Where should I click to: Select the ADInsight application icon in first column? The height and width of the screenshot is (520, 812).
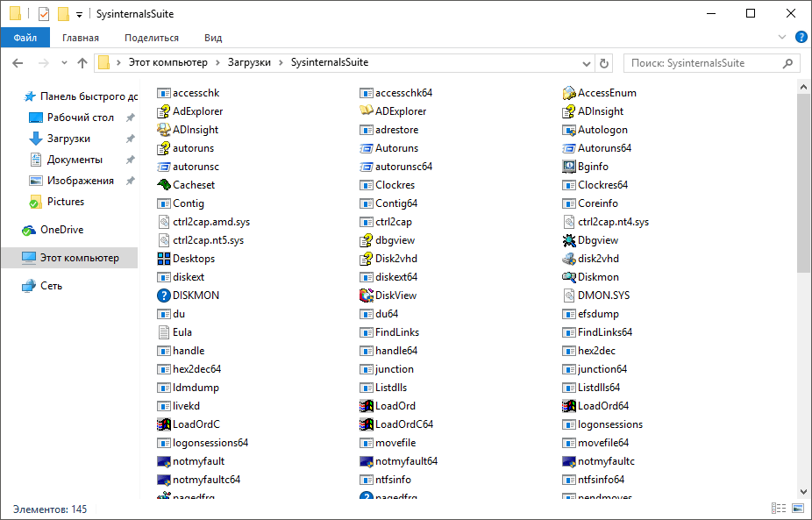point(164,130)
